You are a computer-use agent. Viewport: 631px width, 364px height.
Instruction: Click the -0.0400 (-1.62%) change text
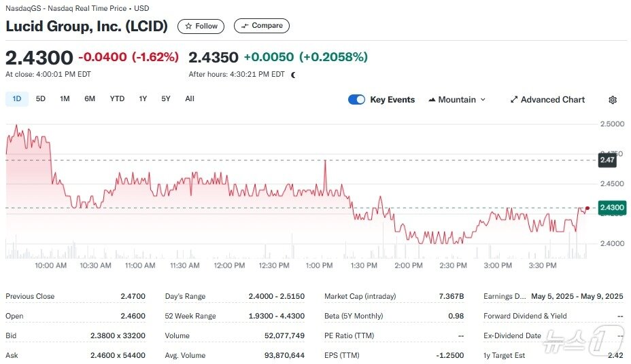point(129,57)
